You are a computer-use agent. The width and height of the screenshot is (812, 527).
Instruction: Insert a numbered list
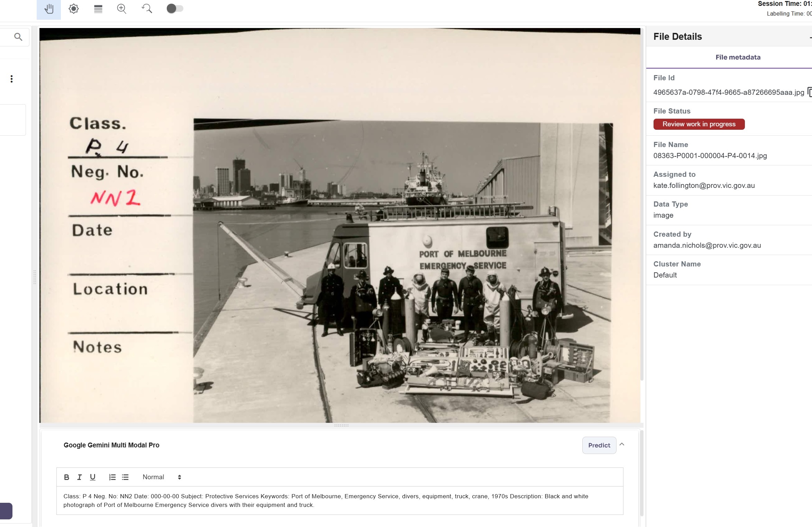click(112, 477)
